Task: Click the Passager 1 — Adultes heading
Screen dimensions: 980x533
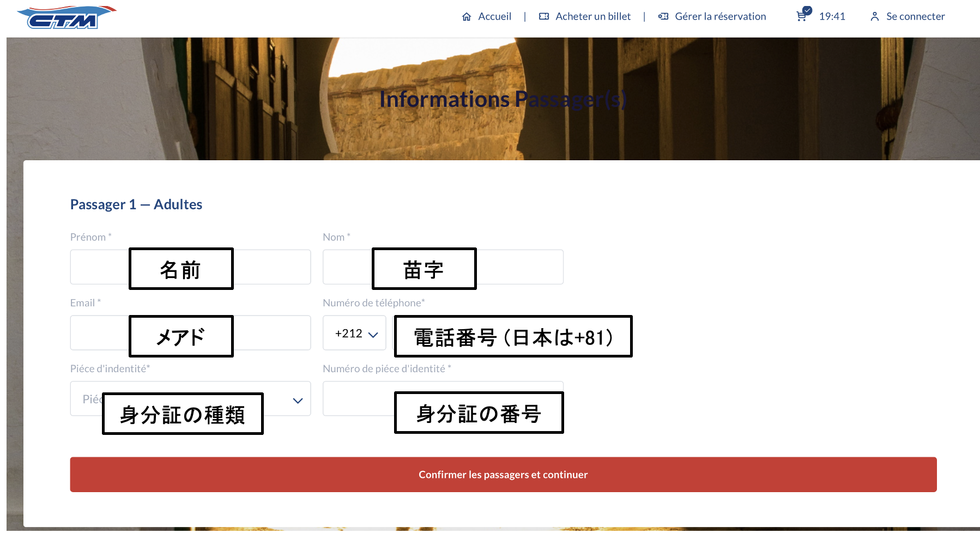Action: (136, 204)
